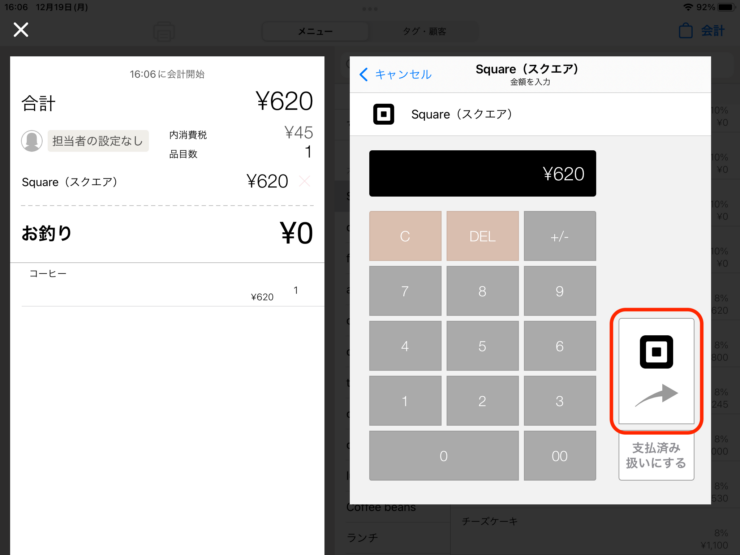Image resolution: width=740 pixels, height=555 pixels.
Task: Tap keypad number 6
Action: [x=560, y=346]
